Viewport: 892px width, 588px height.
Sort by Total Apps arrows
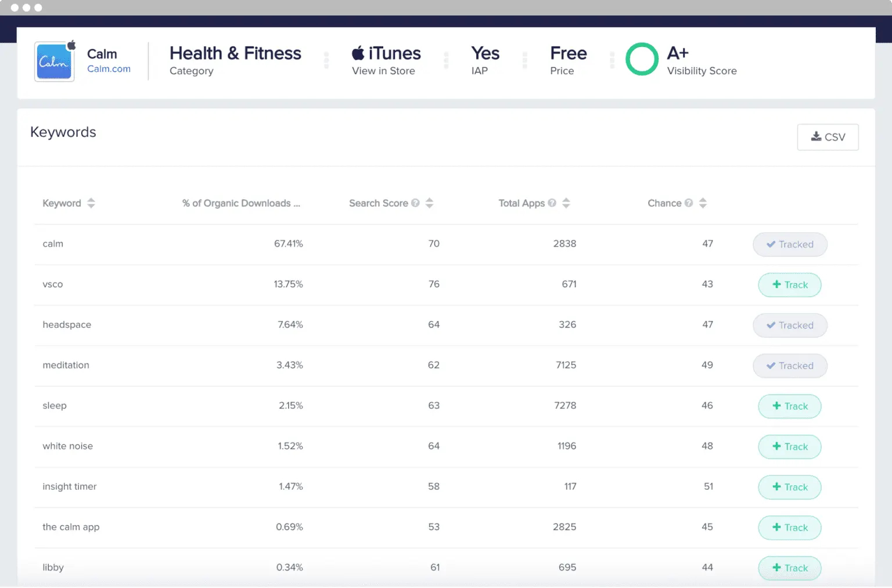coord(566,203)
